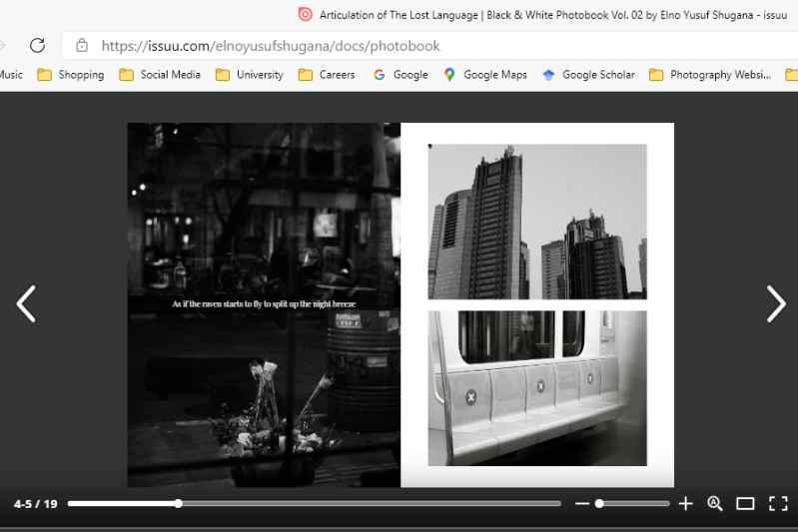Open the Photography Websites bookmarks folder
This screenshot has width=798, height=532.
(x=710, y=75)
